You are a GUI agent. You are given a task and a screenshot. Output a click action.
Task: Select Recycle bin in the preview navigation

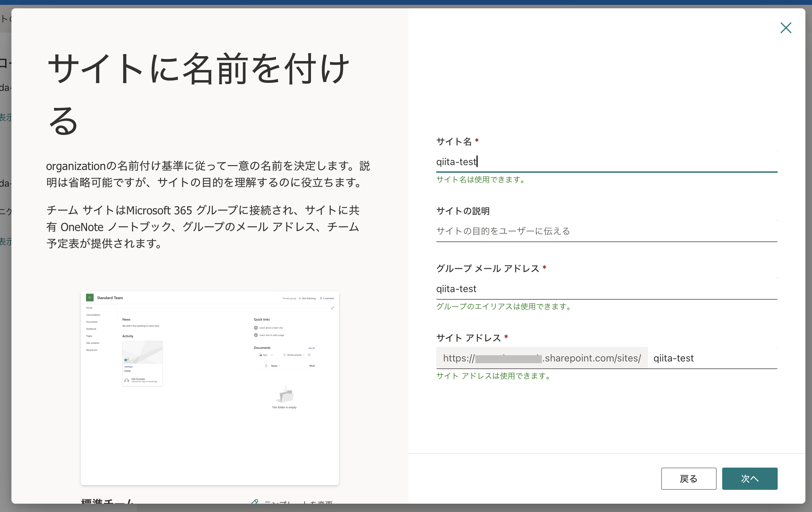pyautogui.click(x=92, y=350)
